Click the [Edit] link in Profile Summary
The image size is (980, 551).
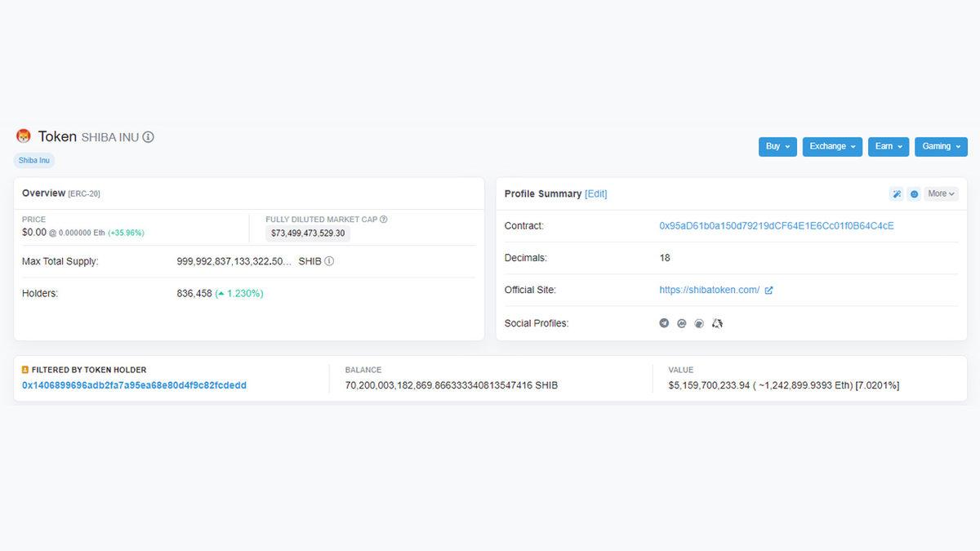[x=595, y=194]
